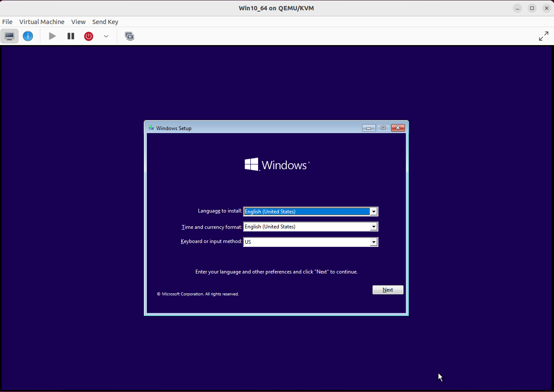This screenshot has width=554, height=392.
Task: Open the File menu
Action: 7,21
